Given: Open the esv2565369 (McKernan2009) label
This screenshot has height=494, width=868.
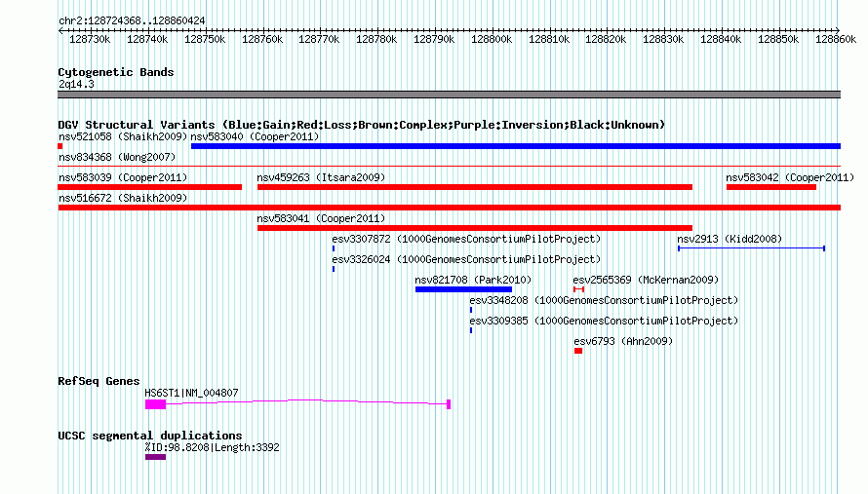Looking at the screenshot, I should [x=646, y=280].
